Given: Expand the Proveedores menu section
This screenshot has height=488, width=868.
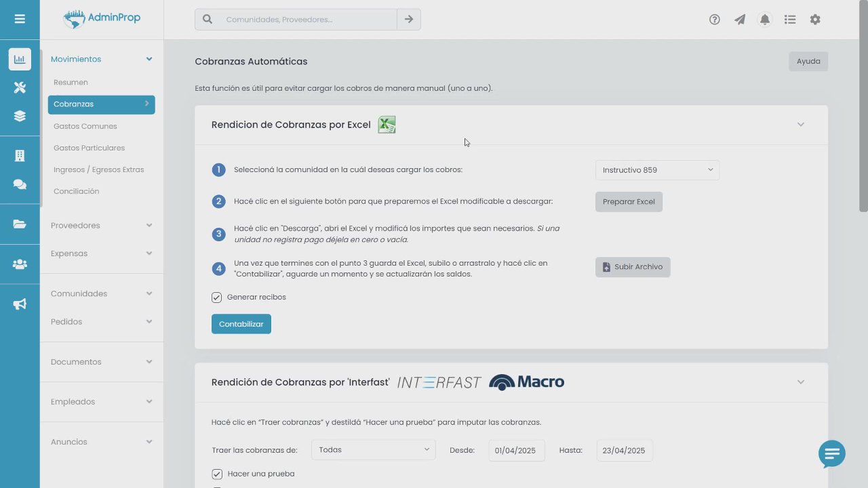Looking at the screenshot, I should point(102,226).
